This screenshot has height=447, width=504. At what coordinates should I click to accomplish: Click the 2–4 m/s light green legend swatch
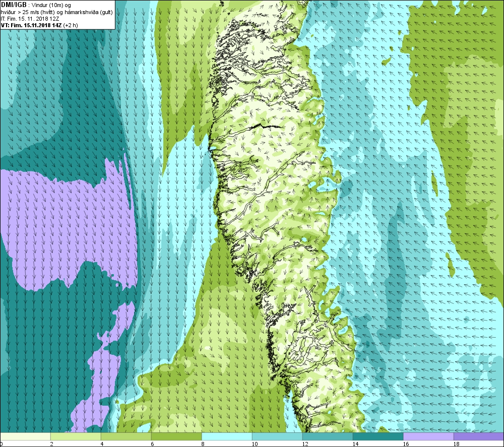pyautogui.click(x=76, y=436)
